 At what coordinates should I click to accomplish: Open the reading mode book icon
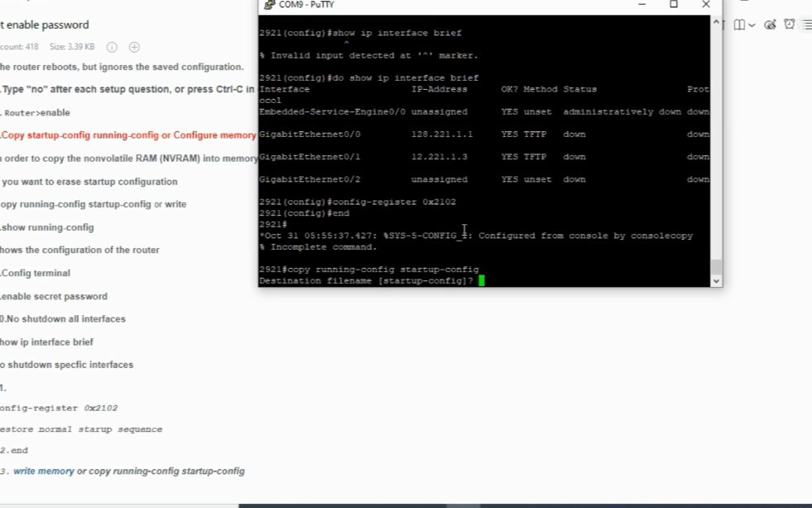tap(739, 25)
